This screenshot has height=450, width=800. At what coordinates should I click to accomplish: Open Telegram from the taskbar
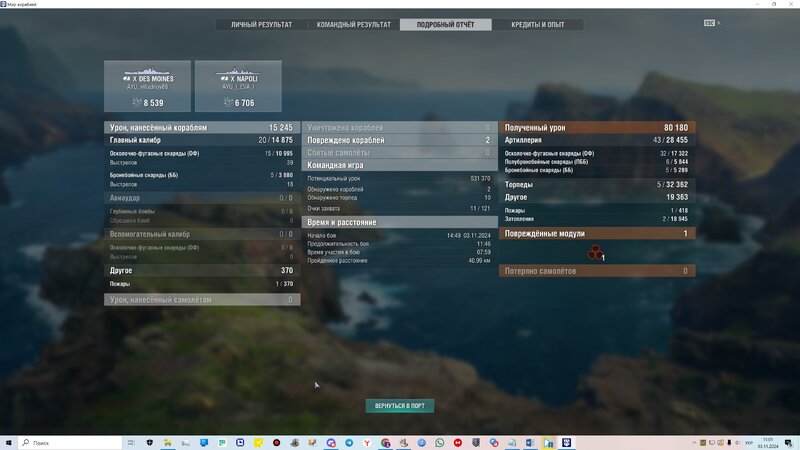point(349,442)
